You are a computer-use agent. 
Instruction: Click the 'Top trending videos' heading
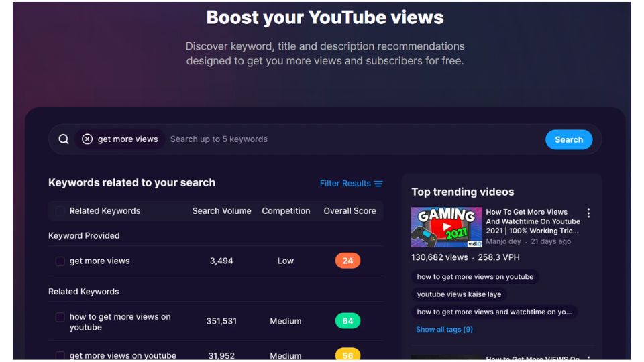tap(462, 192)
